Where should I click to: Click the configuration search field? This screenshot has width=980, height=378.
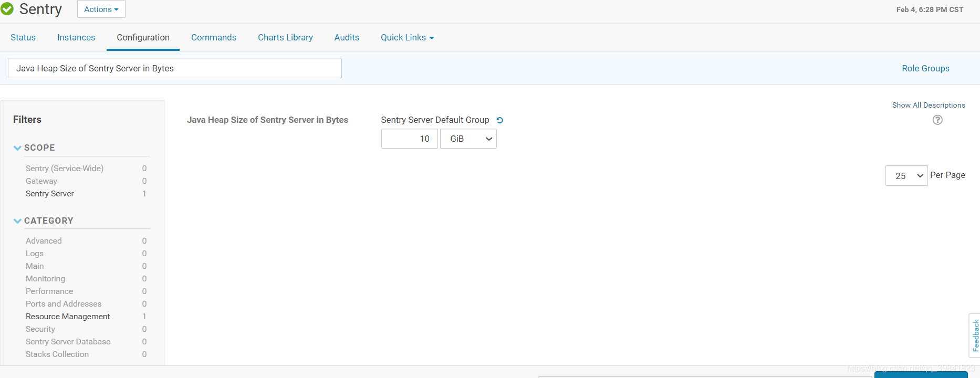click(175, 68)
